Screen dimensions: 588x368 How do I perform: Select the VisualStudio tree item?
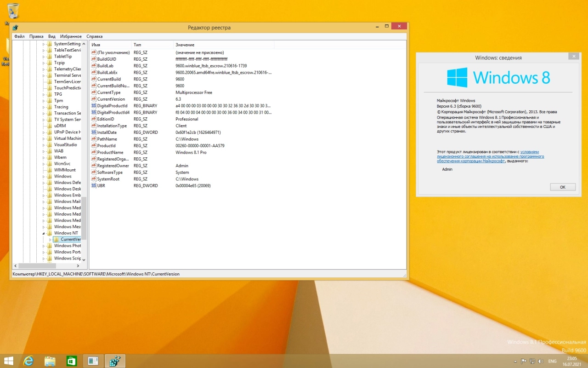tap(65, 144)
